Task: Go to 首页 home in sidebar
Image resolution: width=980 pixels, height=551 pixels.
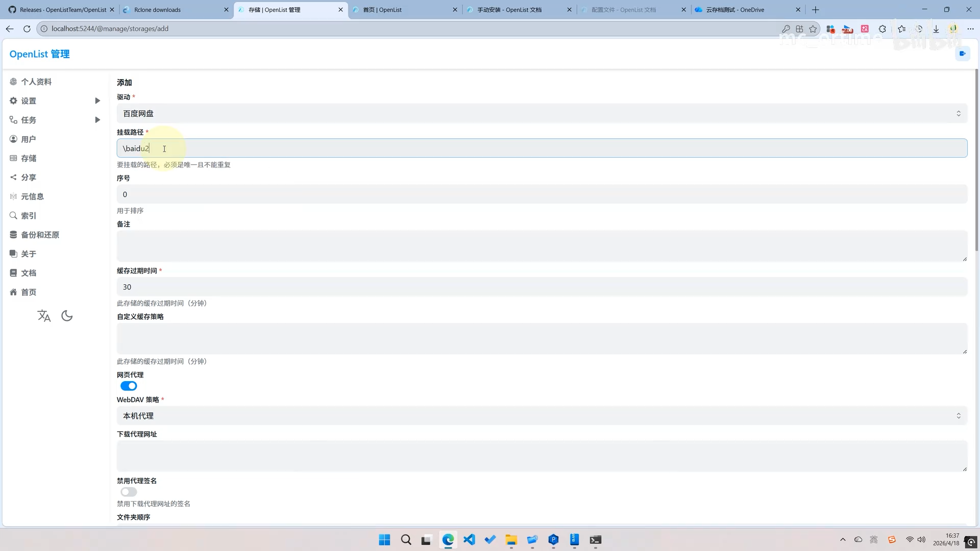Action: [29, 292]
